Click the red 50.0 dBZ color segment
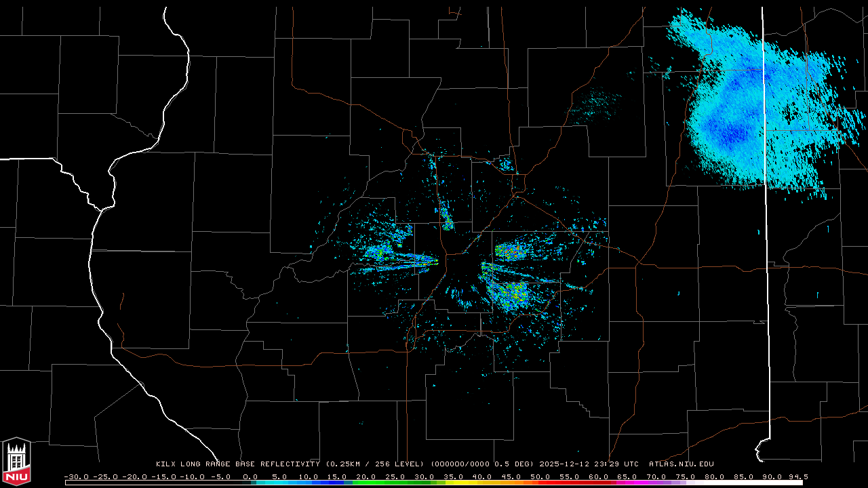Image resolution: width=868 pixels, height=488 pixels. tap(540, 483)
